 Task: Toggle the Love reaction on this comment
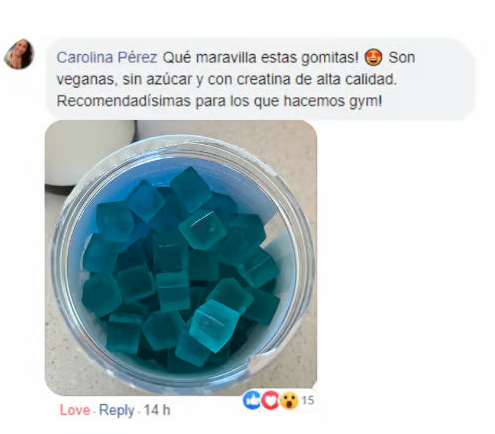[75, 410]
